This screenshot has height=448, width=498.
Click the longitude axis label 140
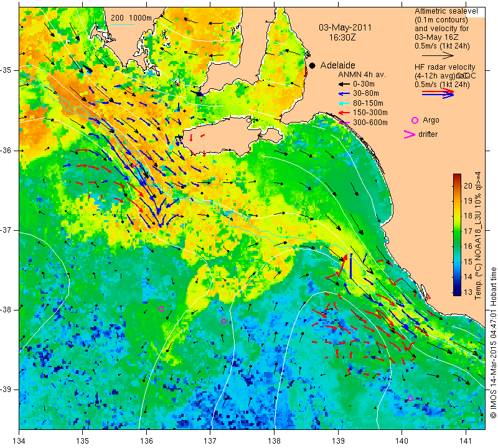pos(402,441)
